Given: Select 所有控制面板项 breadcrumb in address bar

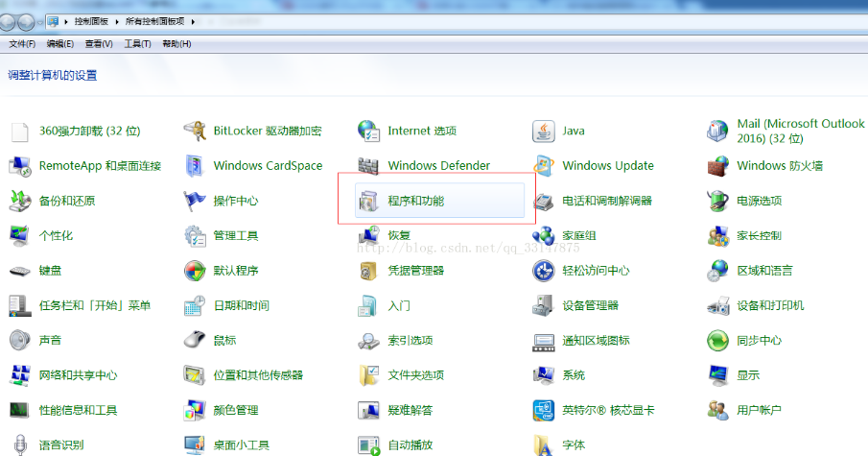Looking at the screenshot, I should (154, 22).
